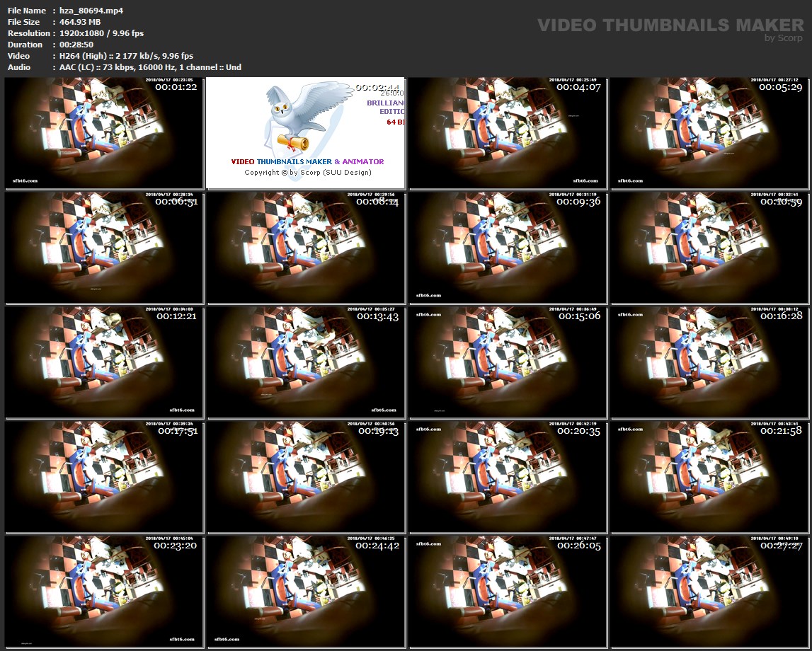Click the frame marked 00:08:14
This screenshot has width=812, height=651.
coord(306,248)
